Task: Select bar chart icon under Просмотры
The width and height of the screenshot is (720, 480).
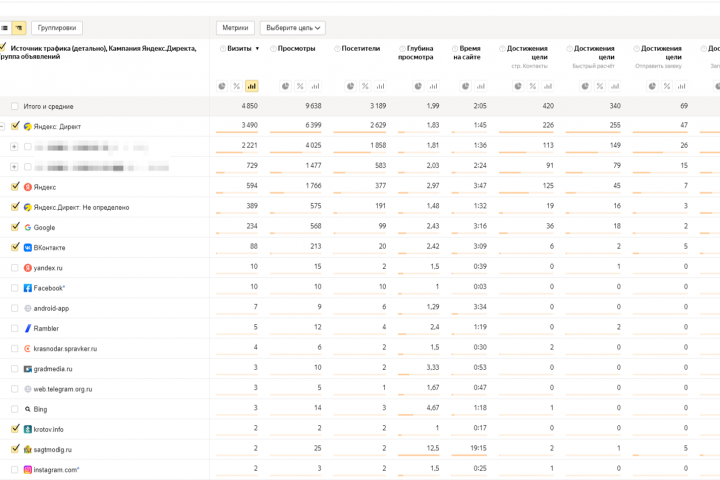Action: 315,86
